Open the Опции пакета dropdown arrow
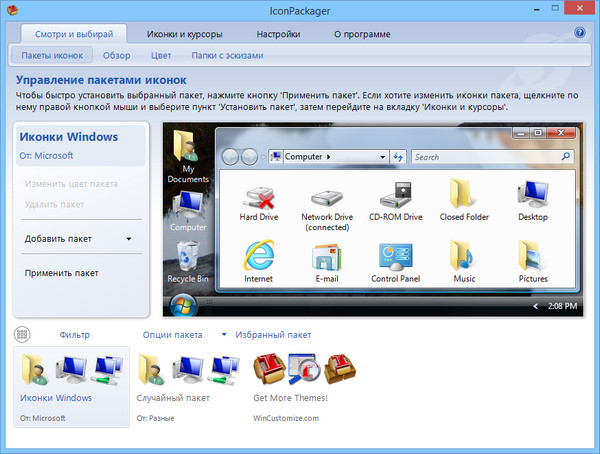This screenshot has height=454, width=600. (x=224, y=335)
